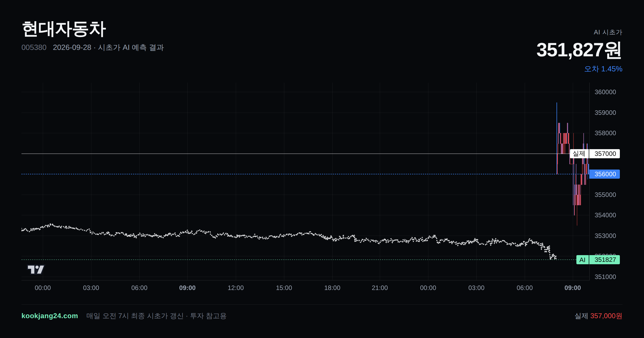This screenshot has height=338, width=644.
Task: Click stock code 005380
Action: coord(34,47)
